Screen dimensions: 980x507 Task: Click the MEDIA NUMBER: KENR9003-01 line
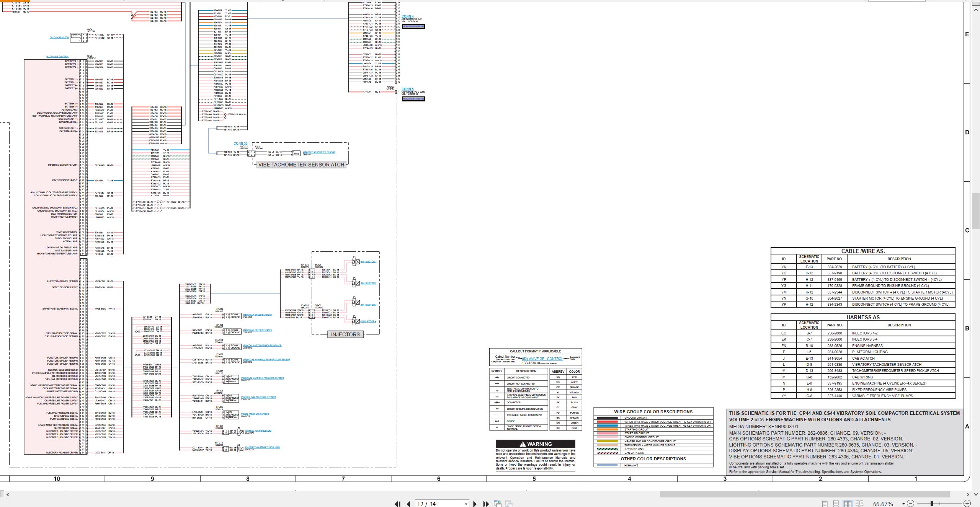pos(763,427)
